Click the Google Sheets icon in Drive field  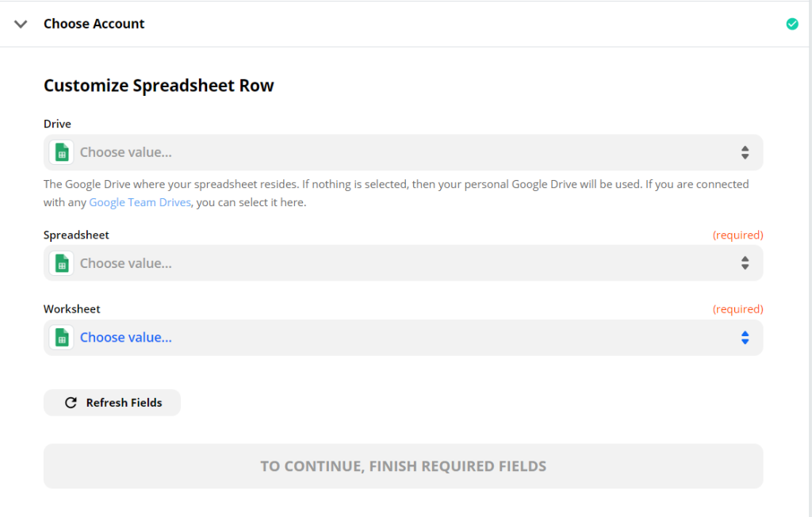coord(62,152)
